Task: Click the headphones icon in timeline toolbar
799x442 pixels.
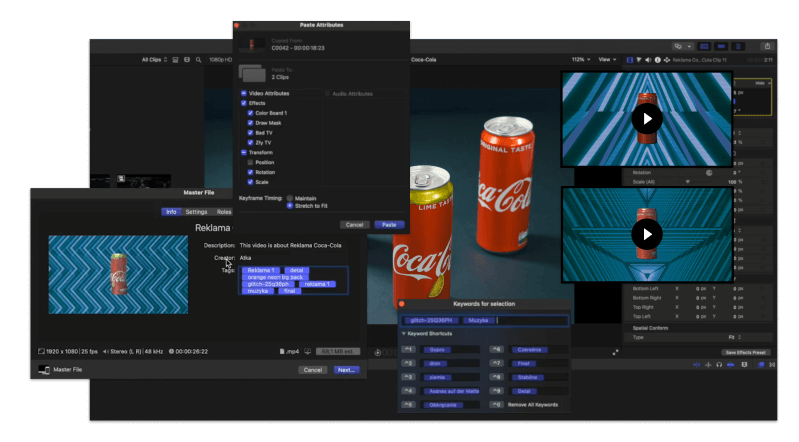Action: click(719, 366)
